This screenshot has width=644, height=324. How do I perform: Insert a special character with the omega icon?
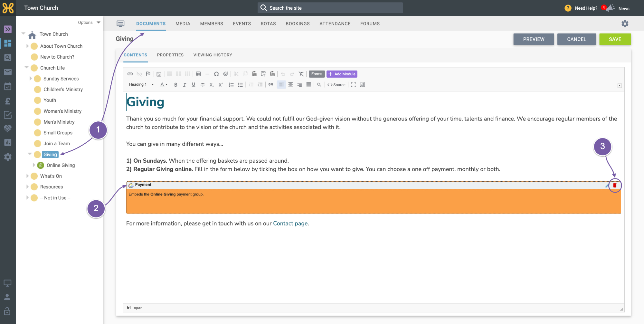pyautogui.click(x=216, y=74)
